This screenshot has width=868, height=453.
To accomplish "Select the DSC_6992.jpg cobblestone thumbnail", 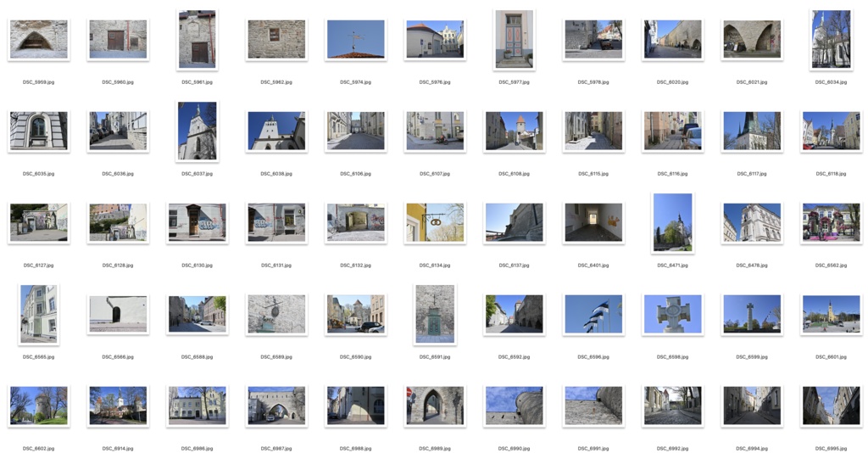I will tap(672, 406).
